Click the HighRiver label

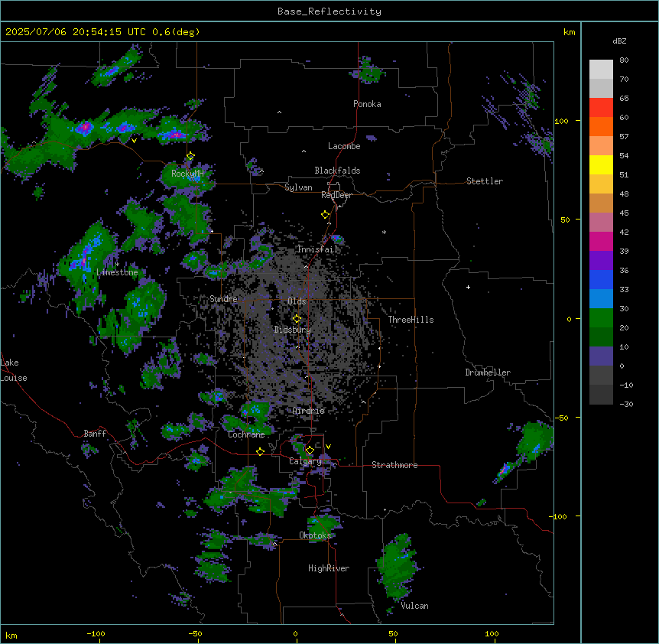[x=329, y=568]
